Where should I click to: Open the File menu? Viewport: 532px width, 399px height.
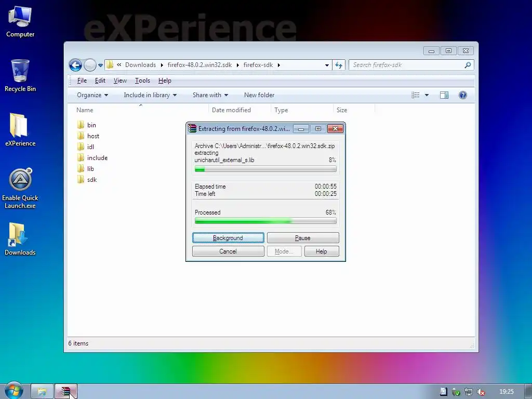(x=82, y=81)
